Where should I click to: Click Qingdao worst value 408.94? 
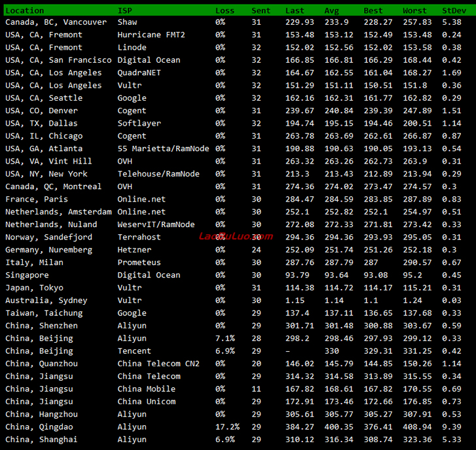click(x=417, y=427)
